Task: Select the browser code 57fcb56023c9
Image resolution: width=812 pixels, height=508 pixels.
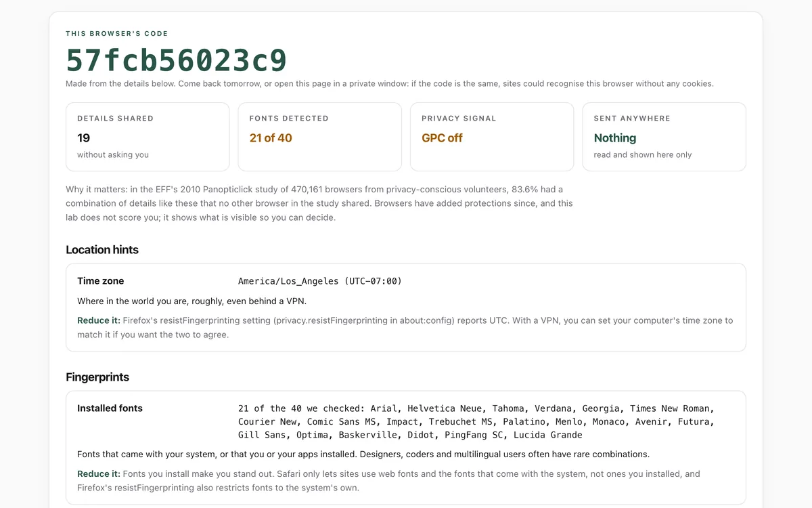Action: (177, 60)
